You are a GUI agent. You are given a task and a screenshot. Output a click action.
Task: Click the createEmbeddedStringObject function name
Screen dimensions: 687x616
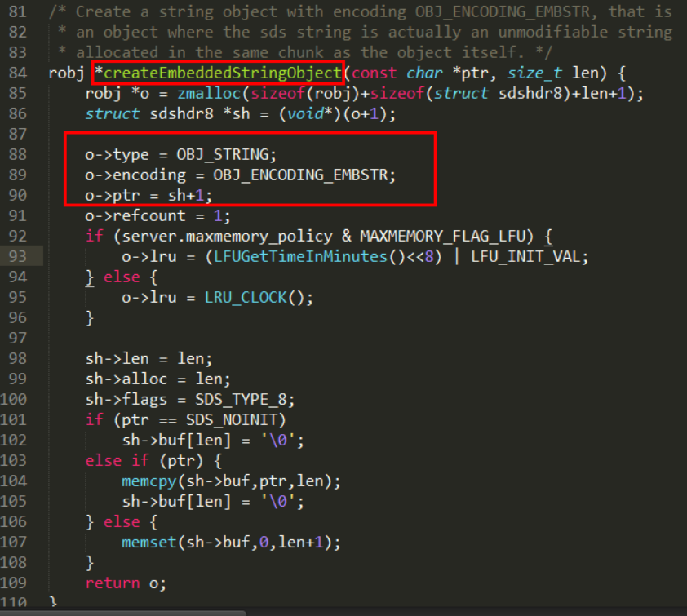coord(222,73)
